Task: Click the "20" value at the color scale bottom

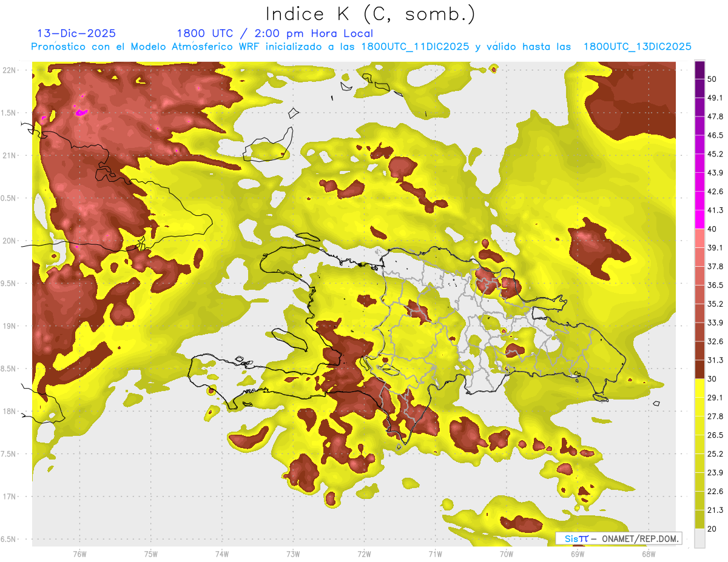Action: (x=713, y=529)
